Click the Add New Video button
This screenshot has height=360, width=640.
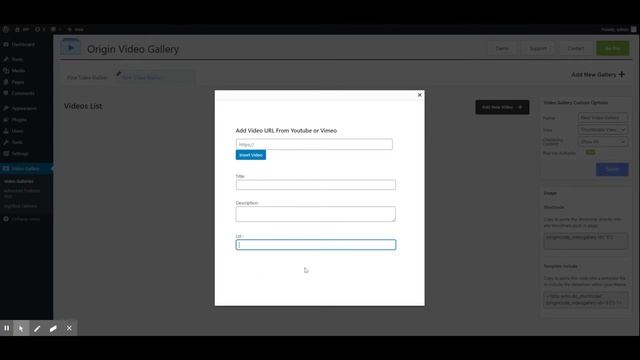tap(502, 107)
